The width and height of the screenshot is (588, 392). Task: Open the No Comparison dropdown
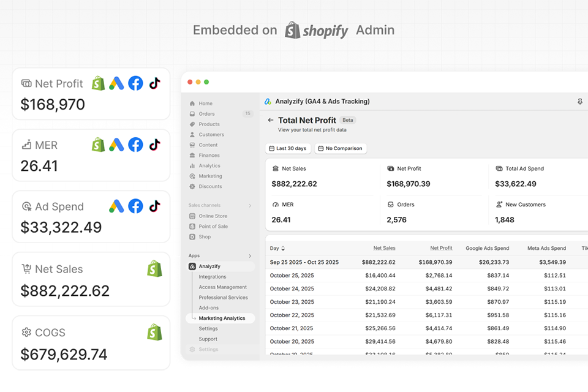[x=341, y=149]
